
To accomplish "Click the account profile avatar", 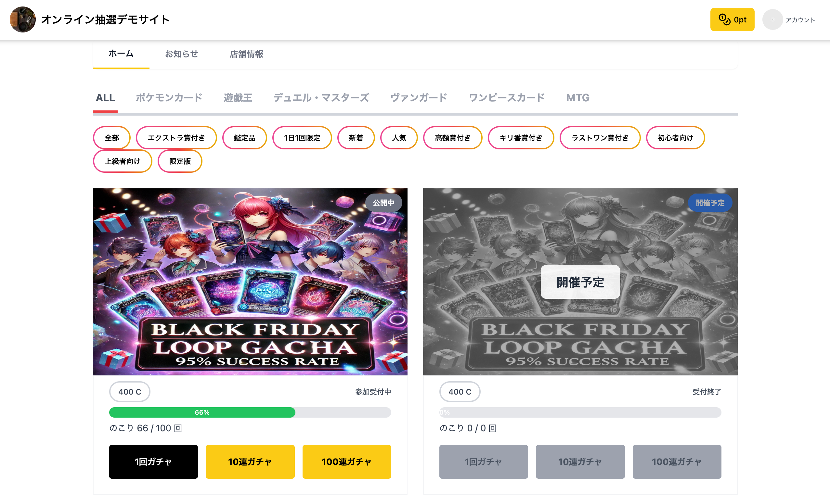I will click(x=772, y=19).
